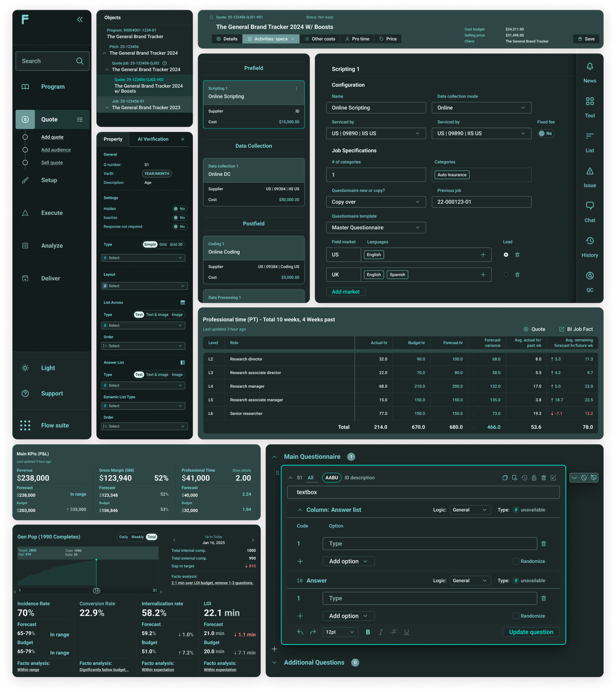Open the Tool grid icon in right rail
The image size is (616, 692).
[x=590, y=102]
